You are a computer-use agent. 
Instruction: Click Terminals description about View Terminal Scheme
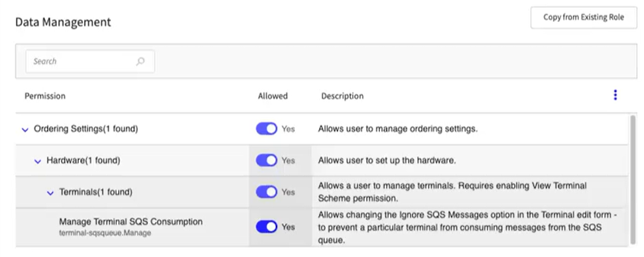(x=452, y=192)
